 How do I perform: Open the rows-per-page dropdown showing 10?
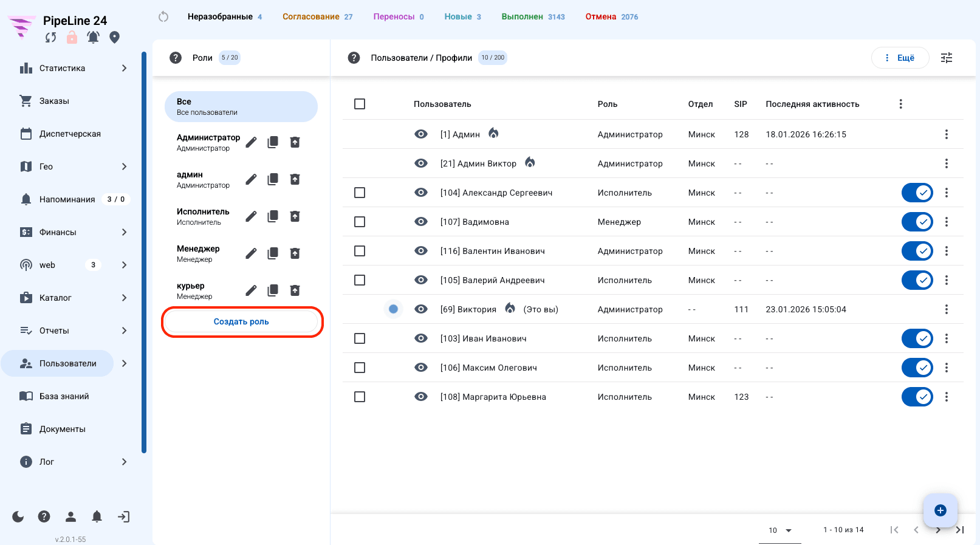pyautogui.click(x=780, y=530)
